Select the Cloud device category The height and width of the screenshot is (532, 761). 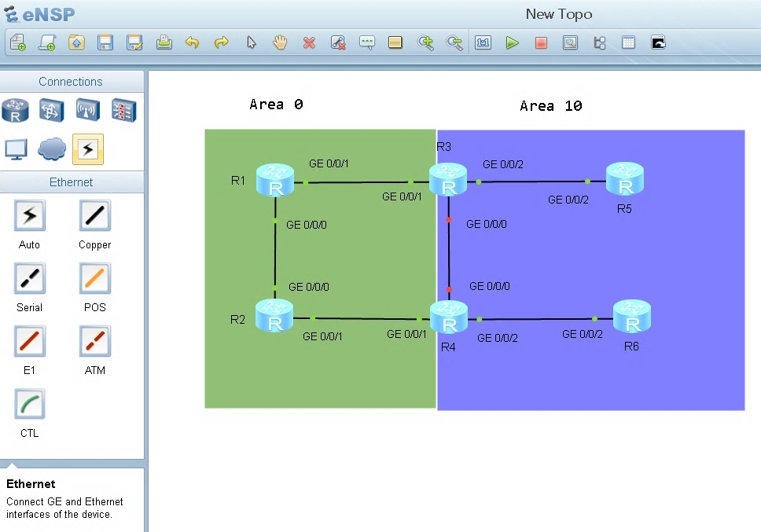tap(52, 149)
